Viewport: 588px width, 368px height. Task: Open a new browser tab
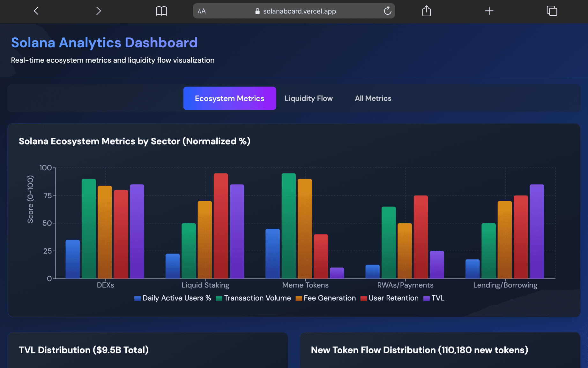click(x=489, y=11)
